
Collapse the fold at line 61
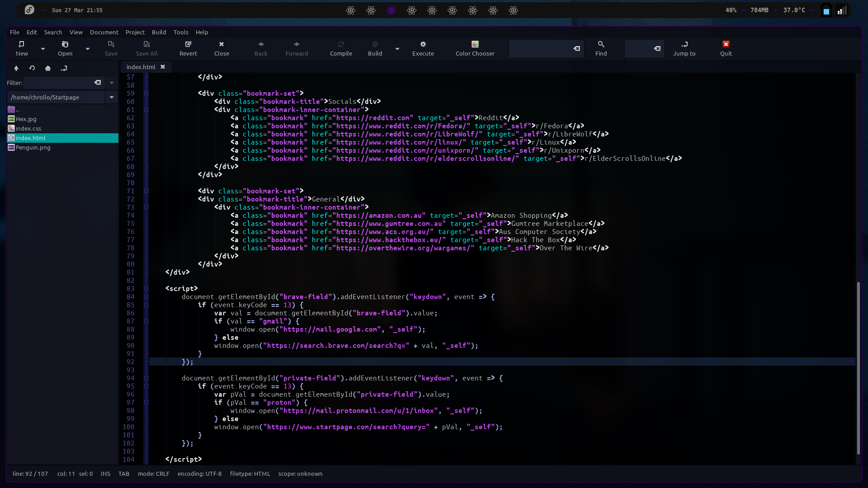pyautogui.click(x=146, y=110)
